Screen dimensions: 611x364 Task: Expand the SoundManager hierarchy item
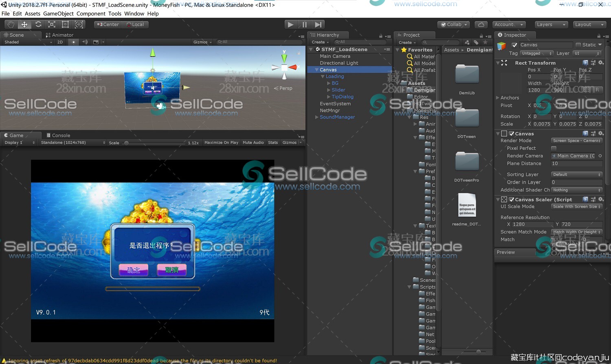(x=317, y=117)
